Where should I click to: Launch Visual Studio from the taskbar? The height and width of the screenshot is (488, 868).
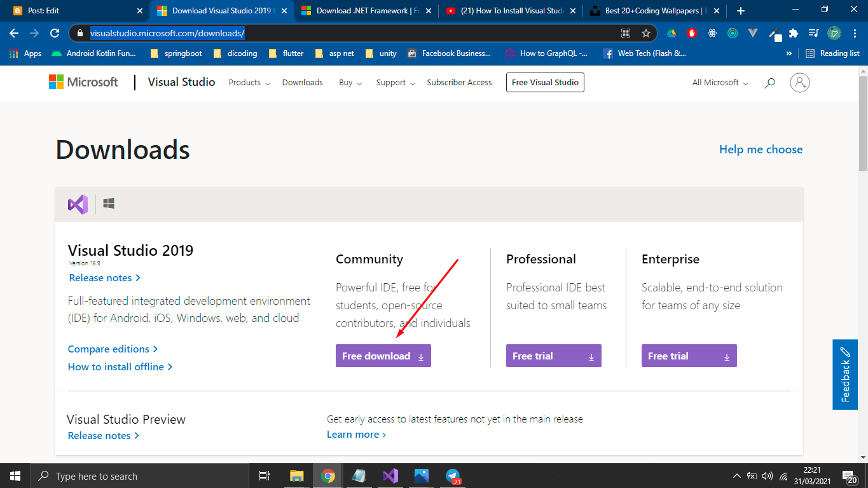coord(390,475)
